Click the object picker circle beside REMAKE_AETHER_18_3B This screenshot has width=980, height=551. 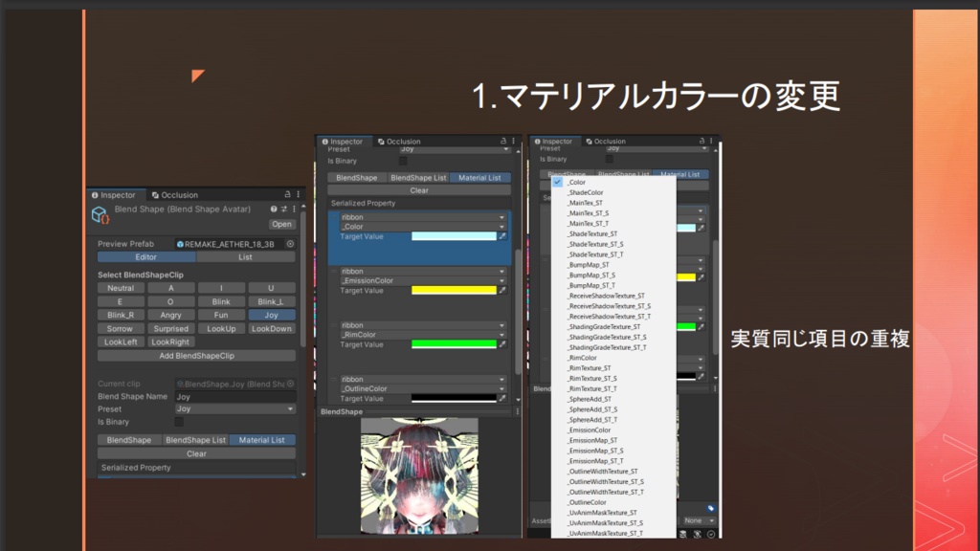coord(289,243)
